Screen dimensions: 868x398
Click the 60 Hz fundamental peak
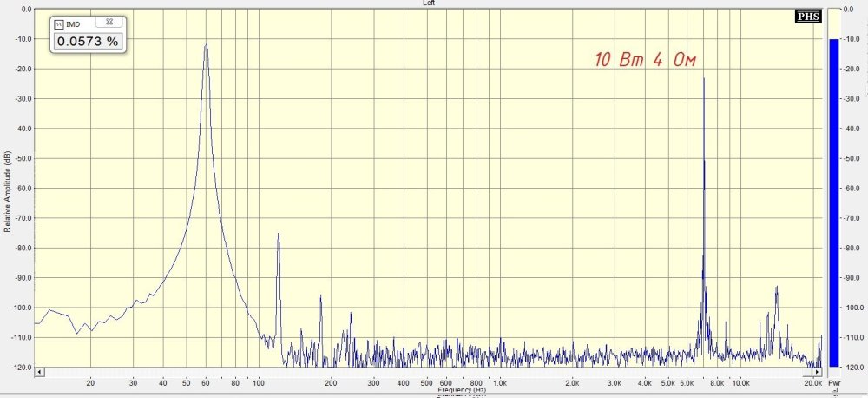coord(206,44)
